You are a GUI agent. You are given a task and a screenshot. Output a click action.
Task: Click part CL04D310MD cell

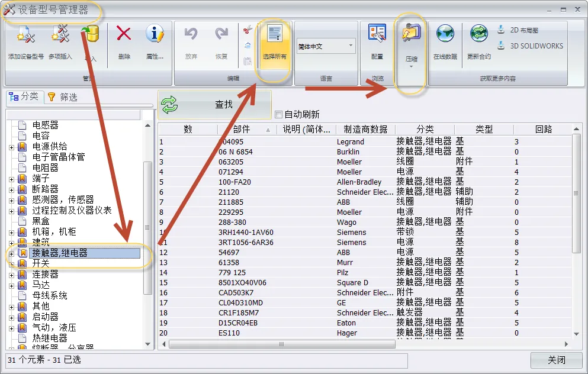click(x=241, y=303)
